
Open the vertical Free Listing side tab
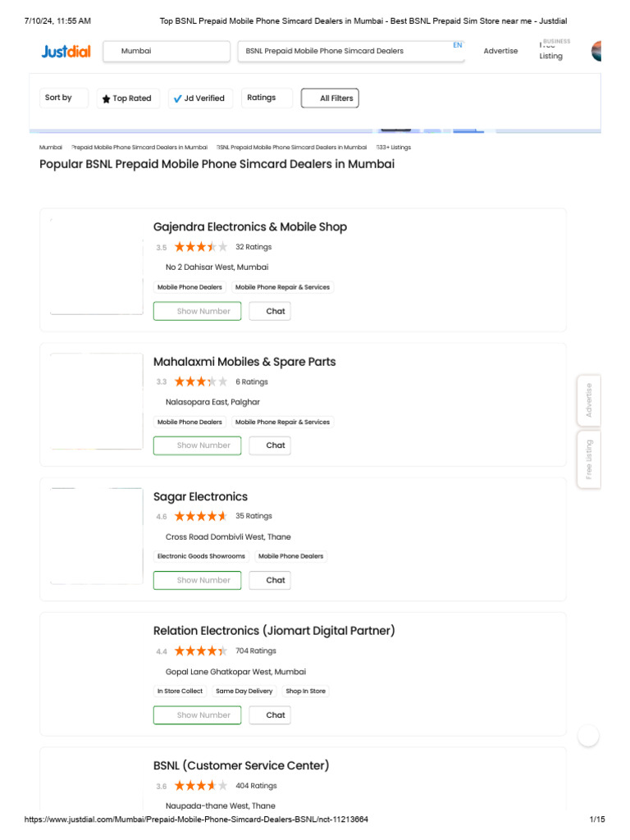pyautogui.click(x=589, y=459)
